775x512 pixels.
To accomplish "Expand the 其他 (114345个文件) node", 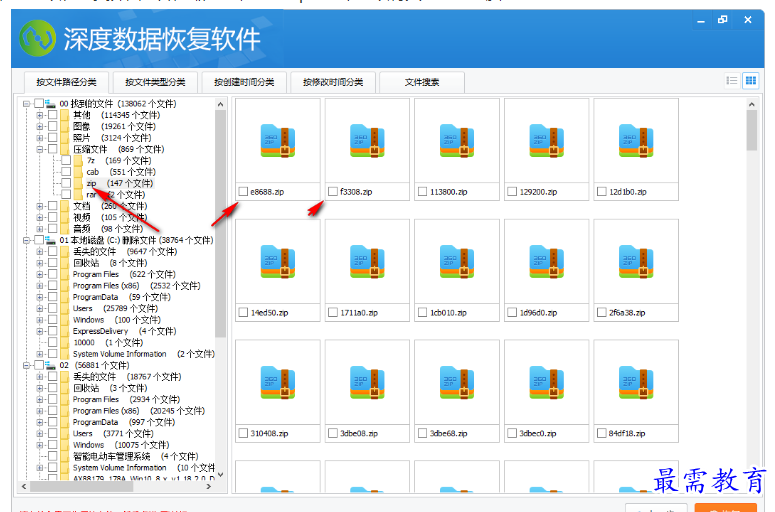I will click(x=40, y=115).
